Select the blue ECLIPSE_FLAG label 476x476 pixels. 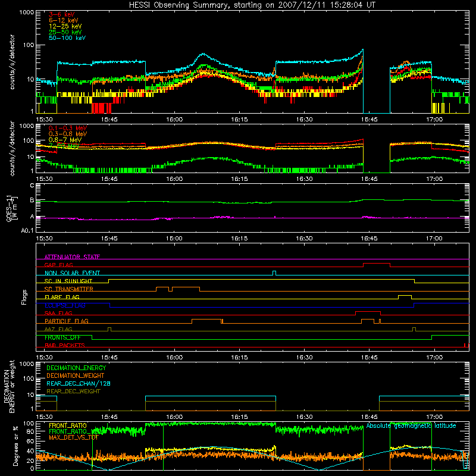[65, 305]
